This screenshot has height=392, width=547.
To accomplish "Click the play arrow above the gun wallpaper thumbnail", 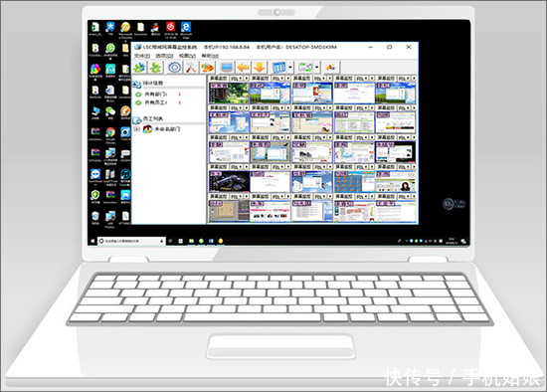I will click(x=247, y=167).
